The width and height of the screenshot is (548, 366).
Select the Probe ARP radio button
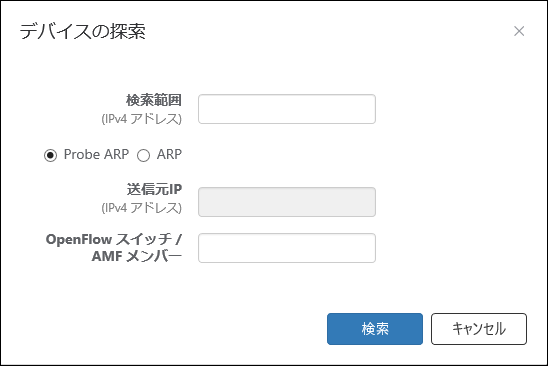click(x=50, y=155)
